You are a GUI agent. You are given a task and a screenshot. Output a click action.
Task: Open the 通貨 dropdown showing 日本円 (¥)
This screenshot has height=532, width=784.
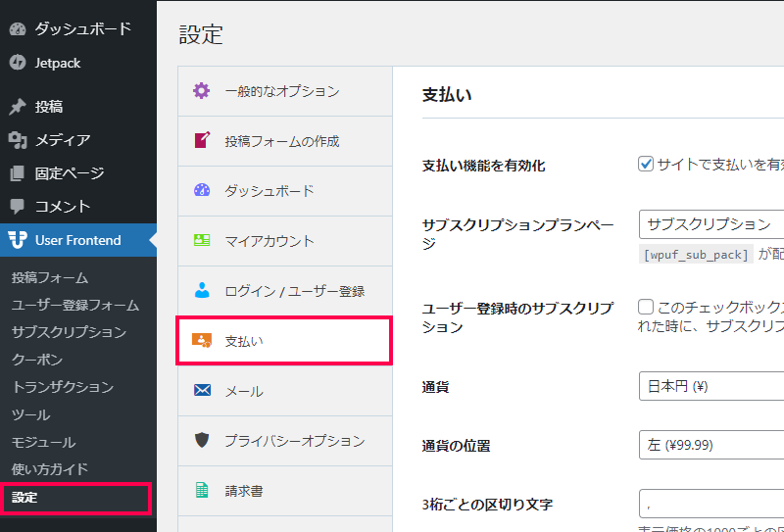(711, 386)
